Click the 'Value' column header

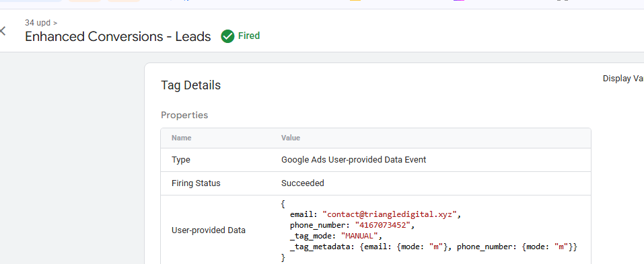291,138
